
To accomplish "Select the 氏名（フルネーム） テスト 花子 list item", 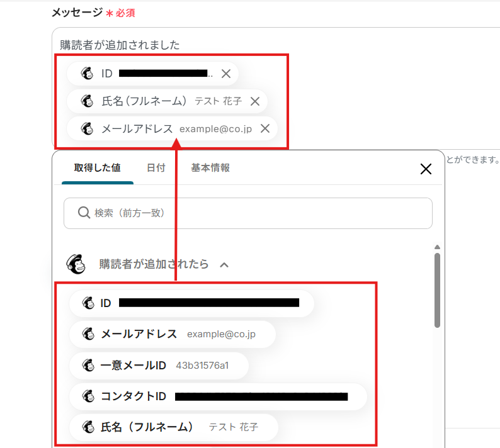I will click(x=174, y=427).
